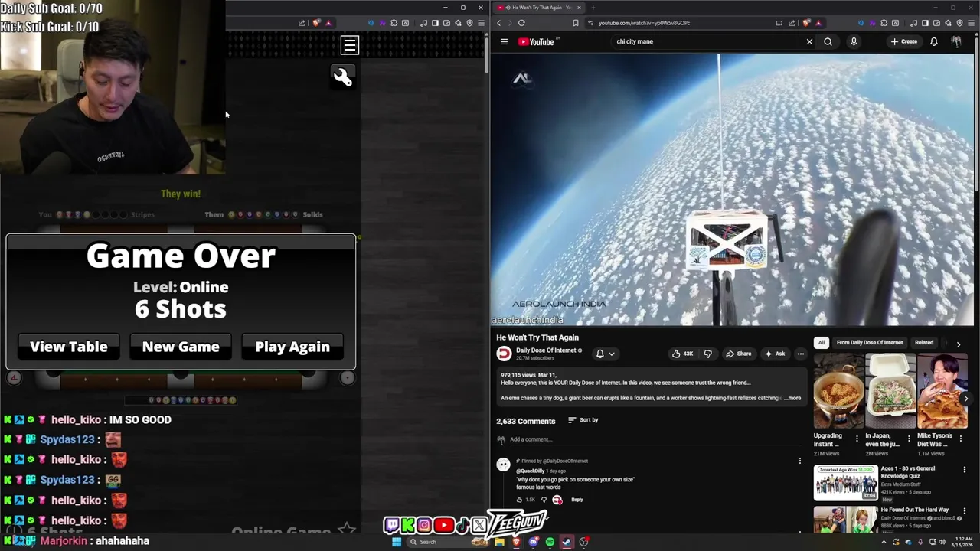
Task: Reload the YouTube page
Action: click(x=521, y=23)
